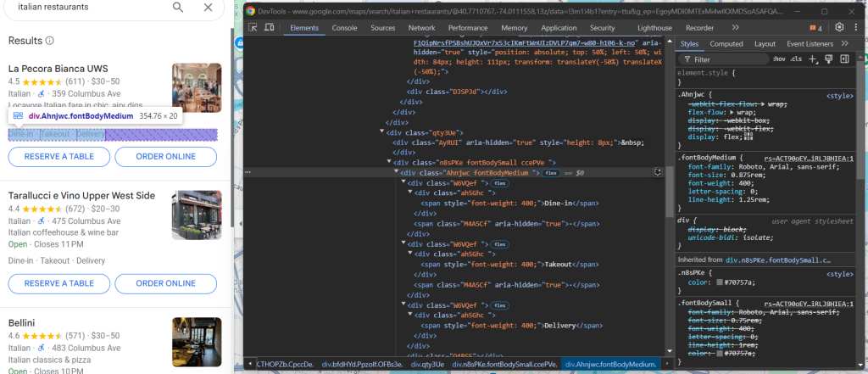
Task: Open the issues badge showing 4
Action: click(x=815, y=28)
